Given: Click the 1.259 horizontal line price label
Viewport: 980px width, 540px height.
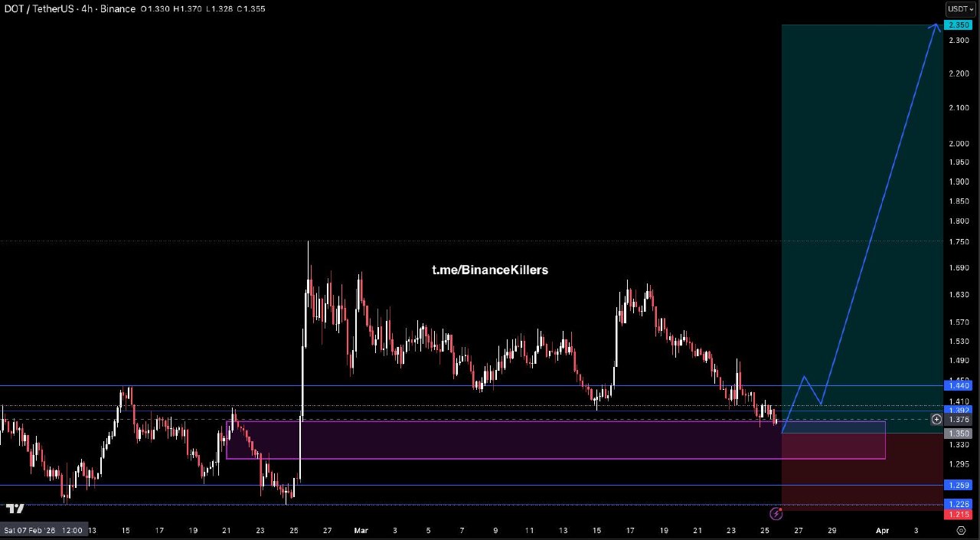Looking at the screenshot, I should pos(959,485).
